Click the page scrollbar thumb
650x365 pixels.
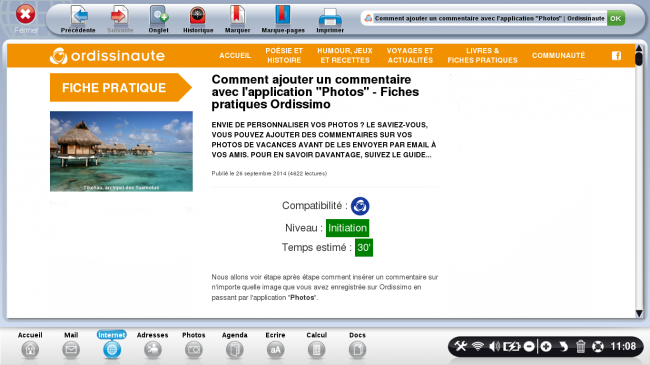pyautogui.click(x=639, y=59)
